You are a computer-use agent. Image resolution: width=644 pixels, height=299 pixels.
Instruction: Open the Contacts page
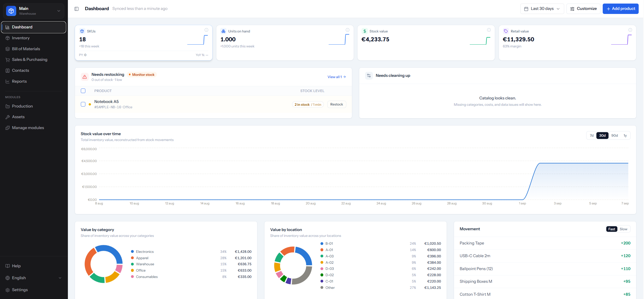pos(34,71)
